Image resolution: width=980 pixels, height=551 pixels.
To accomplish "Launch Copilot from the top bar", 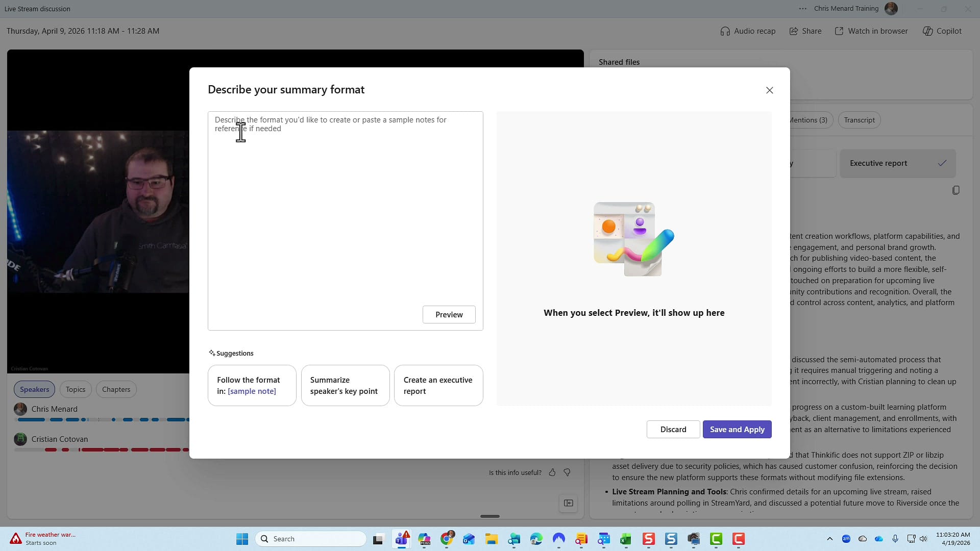I will 941,31.
